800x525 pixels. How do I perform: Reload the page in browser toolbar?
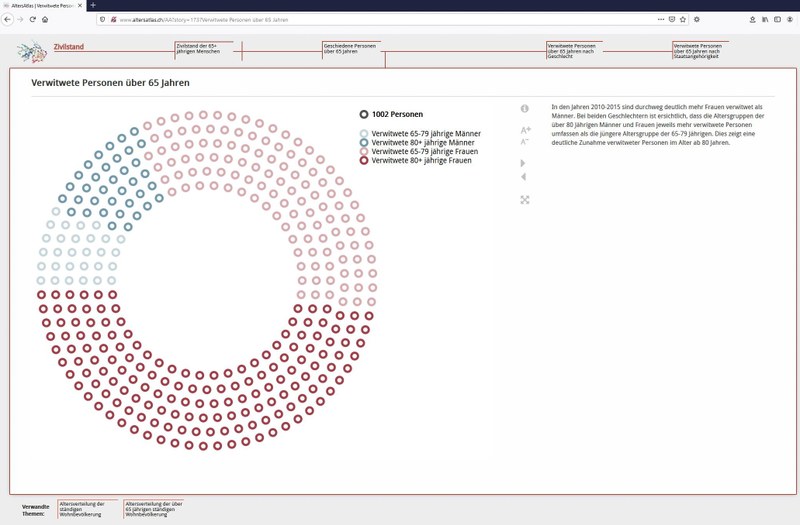point(32,19)
